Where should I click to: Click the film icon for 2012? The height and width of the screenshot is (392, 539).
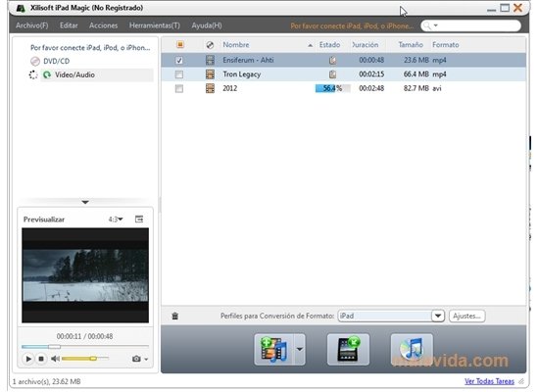point(210,88)
